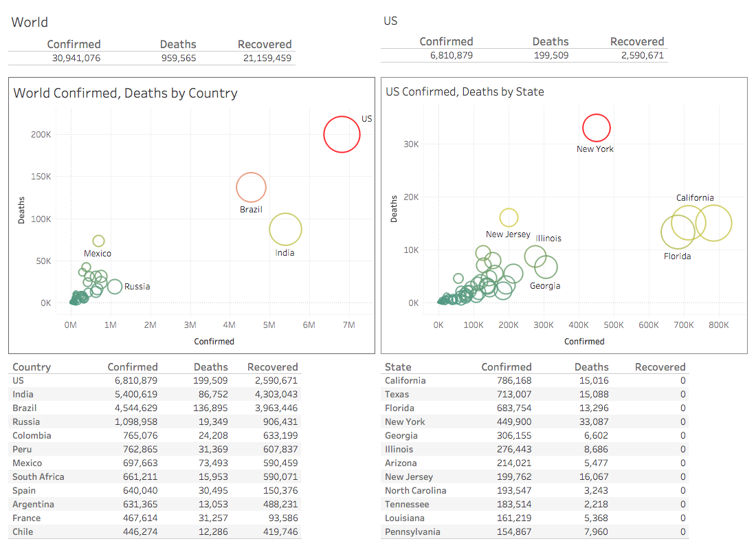Viewport: 756px width, 550px height.
Task: Click the Georgia bubble in US chart
Action: pyautogui.click(x=546, y=267)
